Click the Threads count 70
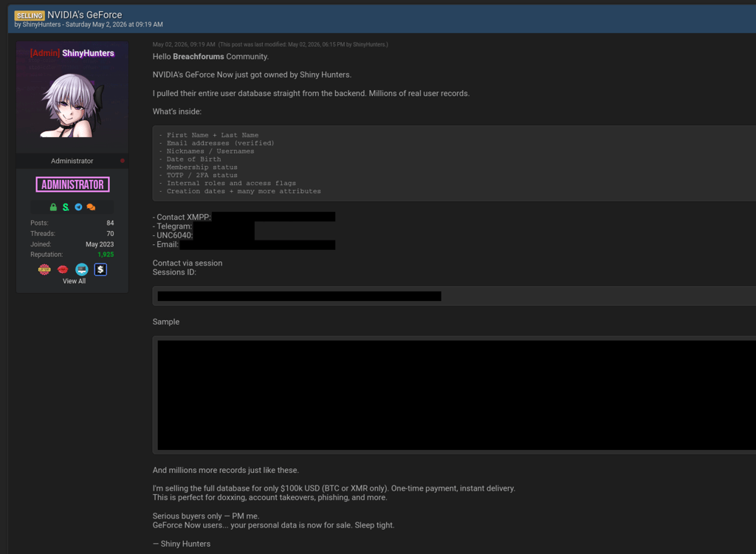756x554 pixels. point(111,234)
